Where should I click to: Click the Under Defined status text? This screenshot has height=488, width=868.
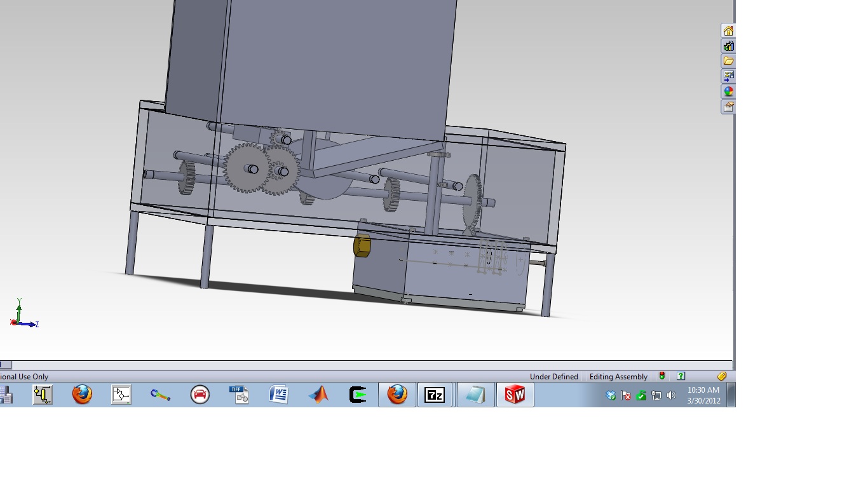[x=553, y=377]
